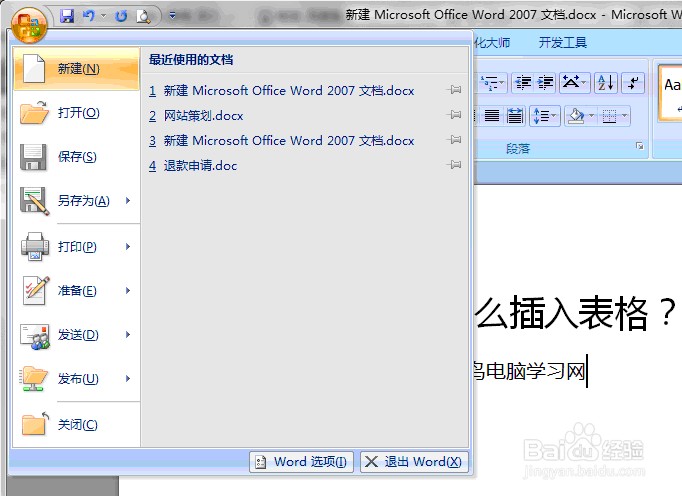Pin 网站策划.docx to the recent list

[455, 115]
